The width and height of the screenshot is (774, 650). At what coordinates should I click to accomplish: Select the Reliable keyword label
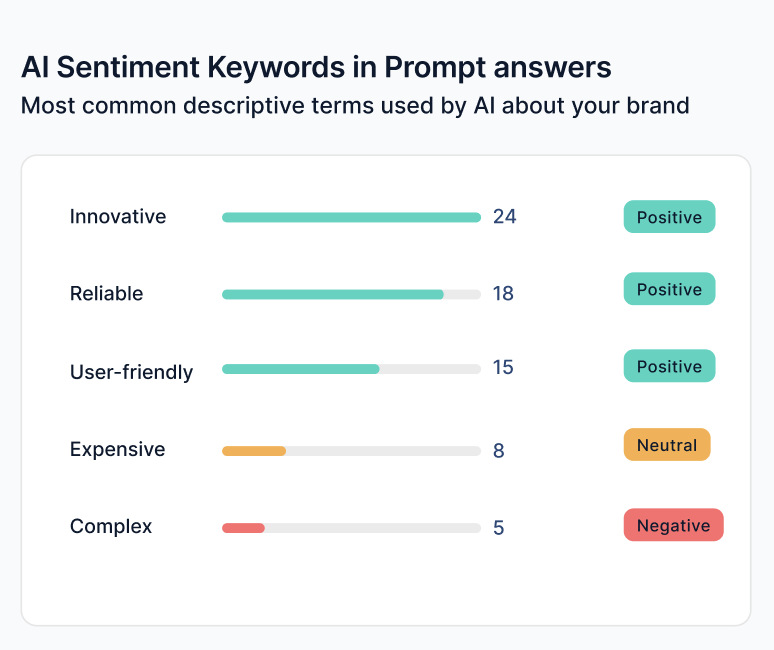pyautogui.click(x=106, y=294)
